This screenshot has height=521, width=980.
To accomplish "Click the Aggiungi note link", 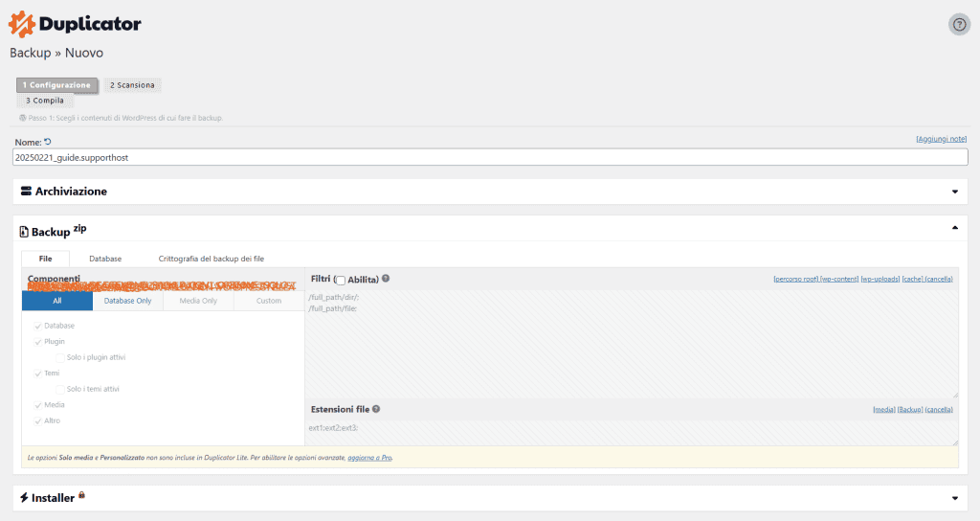I will [942, 139].
